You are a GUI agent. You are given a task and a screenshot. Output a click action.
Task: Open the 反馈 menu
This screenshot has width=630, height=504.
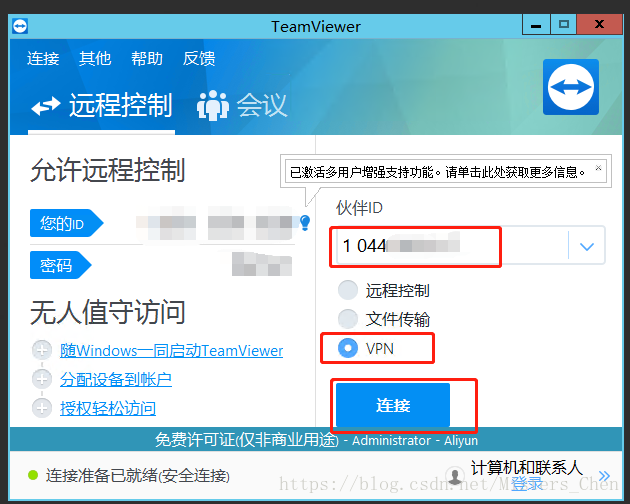click(199, 59)
